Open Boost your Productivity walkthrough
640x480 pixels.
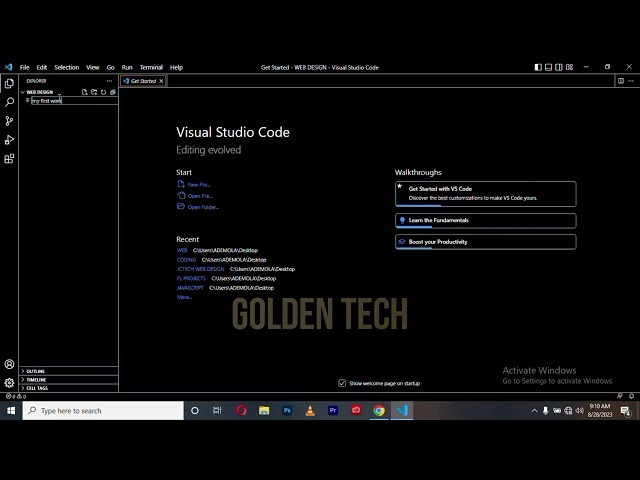(x=486, y=242)
